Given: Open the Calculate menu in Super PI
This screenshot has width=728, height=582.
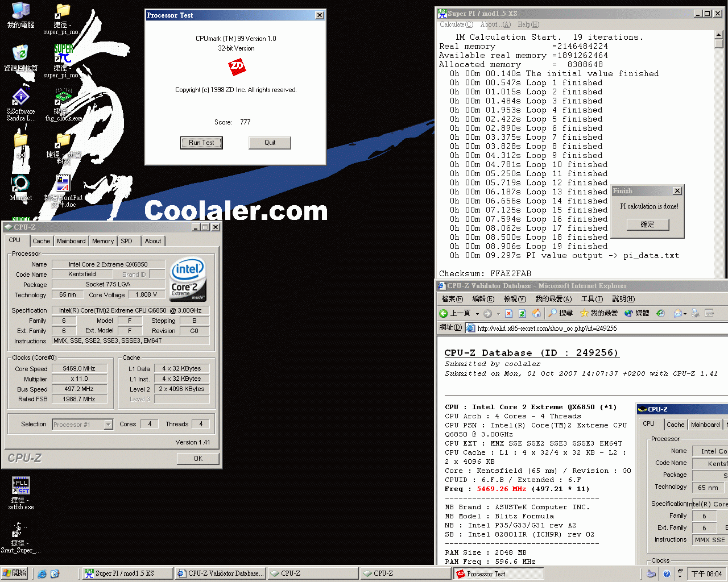Looking at the screenshot, I should [x=456, y=24].
